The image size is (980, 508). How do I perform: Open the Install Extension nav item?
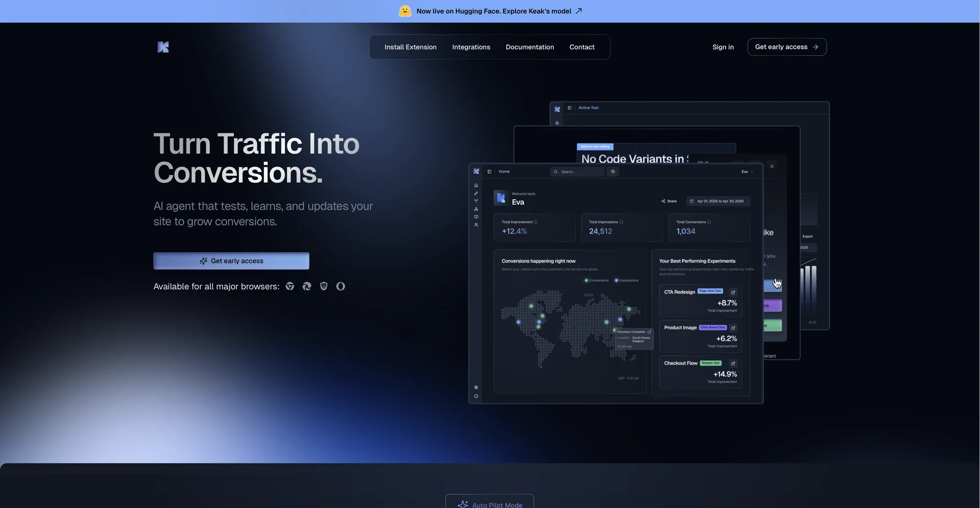click(x=410, y=47)
